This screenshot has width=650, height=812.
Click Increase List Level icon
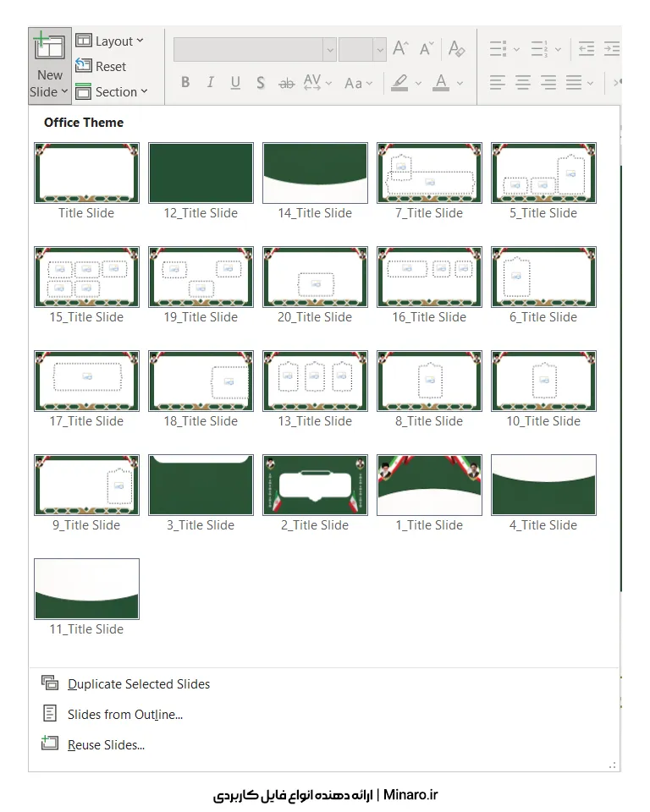click(612, 49)
